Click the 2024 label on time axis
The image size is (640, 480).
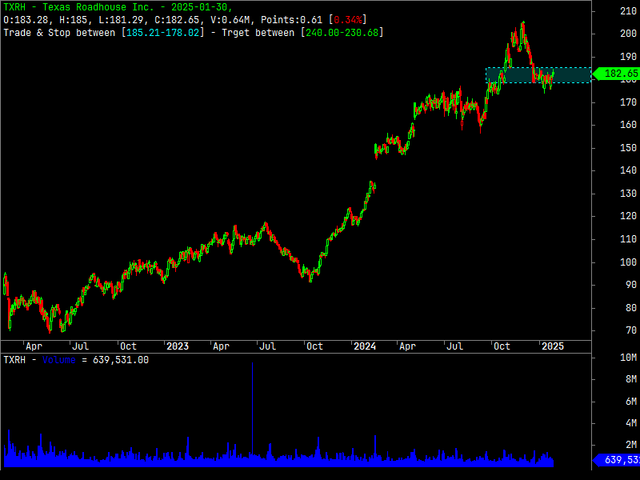(365, 347)
